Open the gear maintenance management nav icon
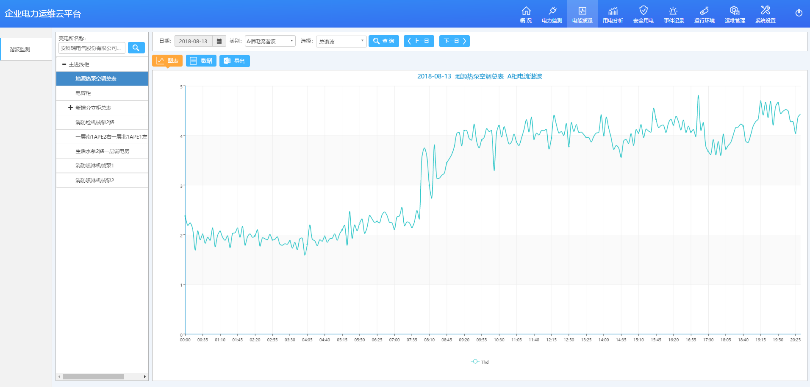Viewport: 811px width, 387px height. pyautogui.click(x=734, y=14)
